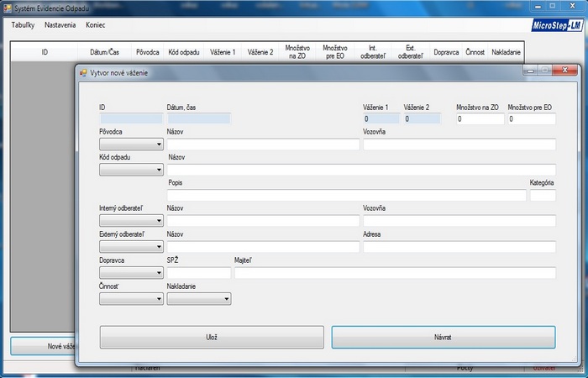Screen dimensions: 588x378
Task: Click the Váženie 1 column header
Action: pyautogui.click(x=223, y=52)
